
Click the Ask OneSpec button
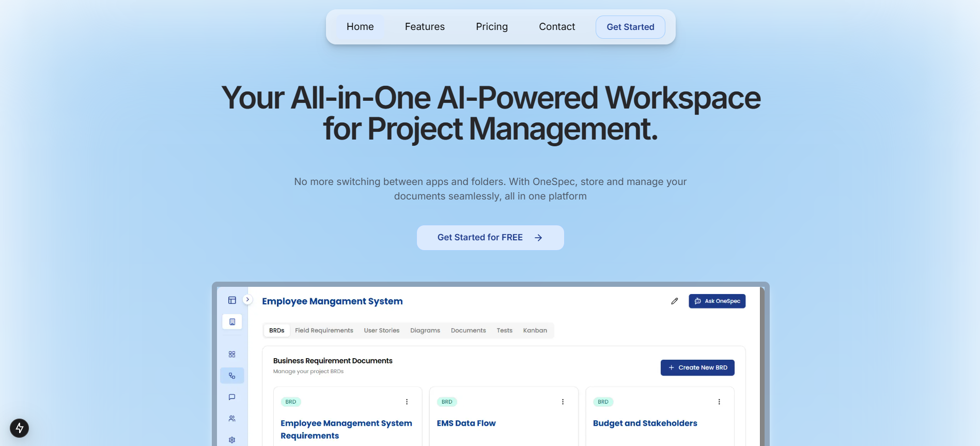pos(717,301)
